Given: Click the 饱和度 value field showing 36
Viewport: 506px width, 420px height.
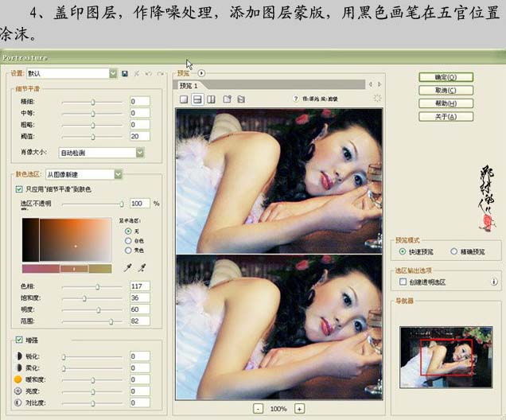Looking at the screenshot, I should [x=140, y=297].
